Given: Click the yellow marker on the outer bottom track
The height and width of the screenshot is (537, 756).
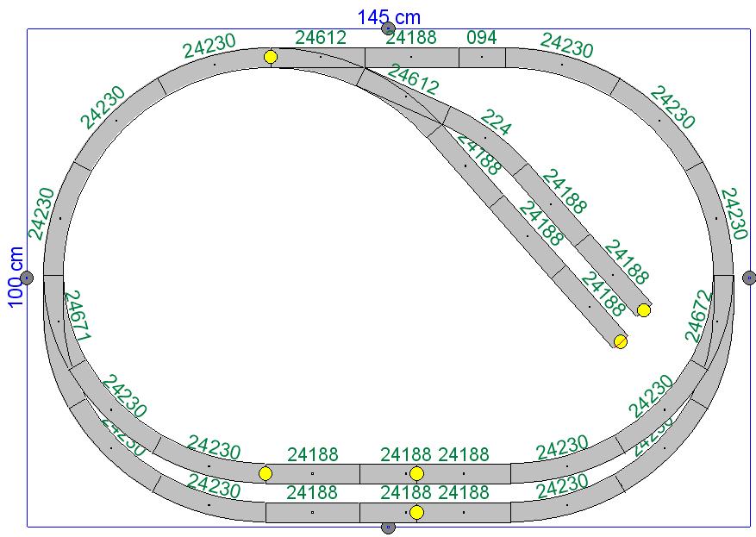Looking at the screenshot, I should (x=416, y=512).
